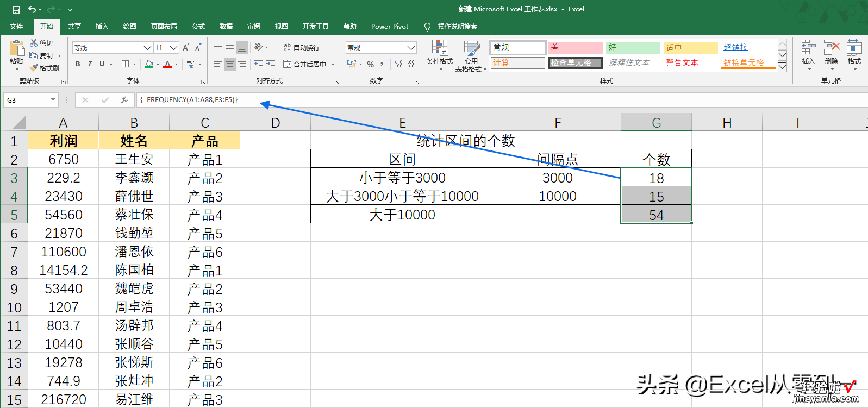868x408 pixels.
Task: Top-align the cell content
Action: click(x=218, y=47)
